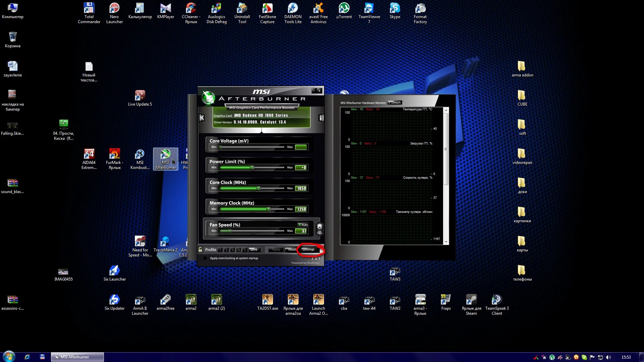
Task: Select CCleaner shortcut icon
Action: 191,13
